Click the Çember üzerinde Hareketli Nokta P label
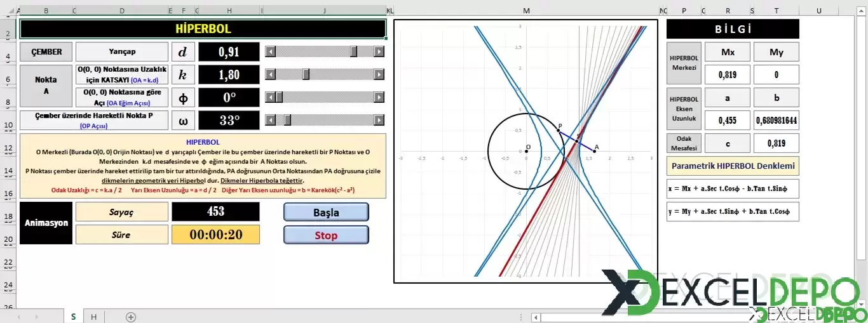 tap(94, 121)
